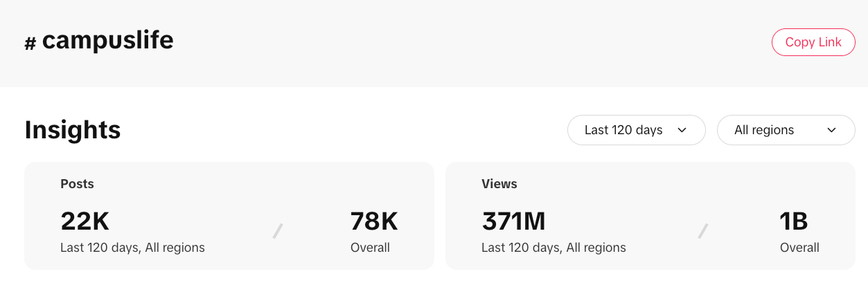868x294 pixels.
Task: Click the 371M views figure
Action: 513,221
